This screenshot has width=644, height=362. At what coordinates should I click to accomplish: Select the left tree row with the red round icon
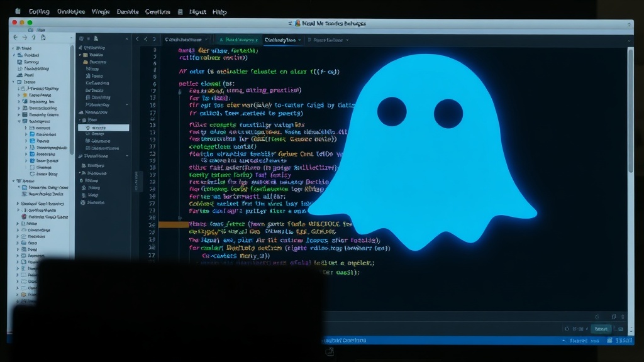(x=43, y=217)
